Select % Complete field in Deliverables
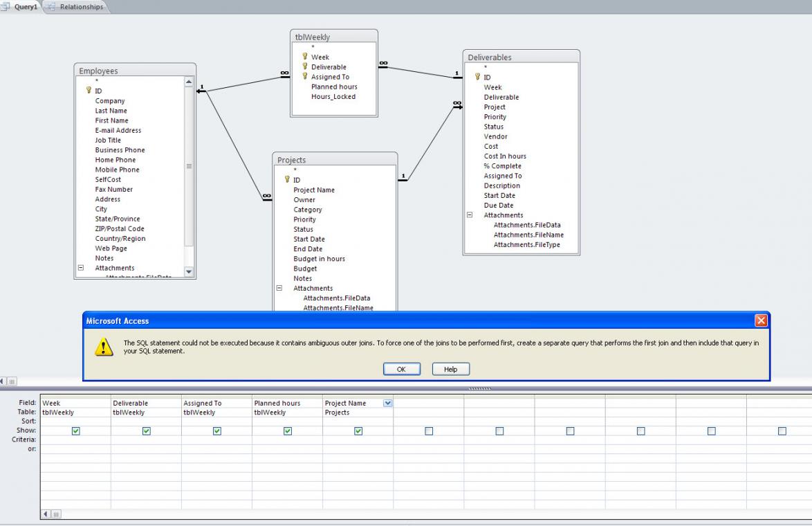812x526 pixels. (502, 166)
